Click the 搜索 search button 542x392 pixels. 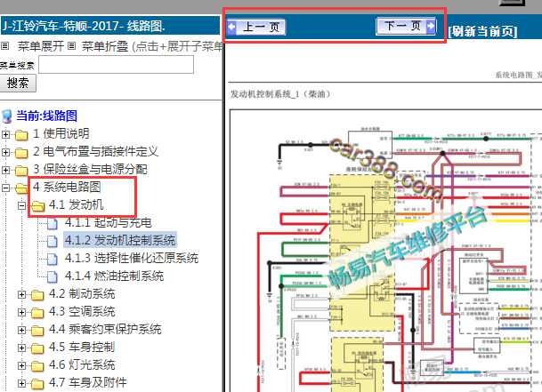18,83
